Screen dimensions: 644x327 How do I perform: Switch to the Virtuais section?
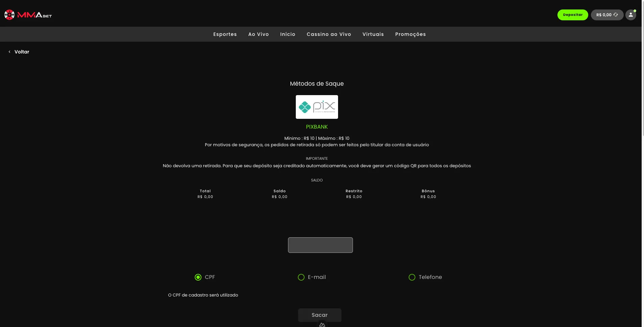pyautogui.click(x=373, y=34)
